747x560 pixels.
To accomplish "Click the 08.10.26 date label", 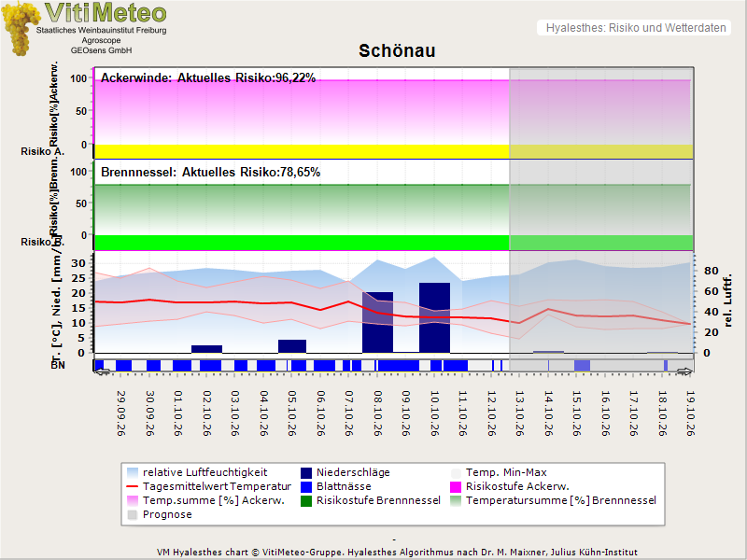I will [378, 413].
